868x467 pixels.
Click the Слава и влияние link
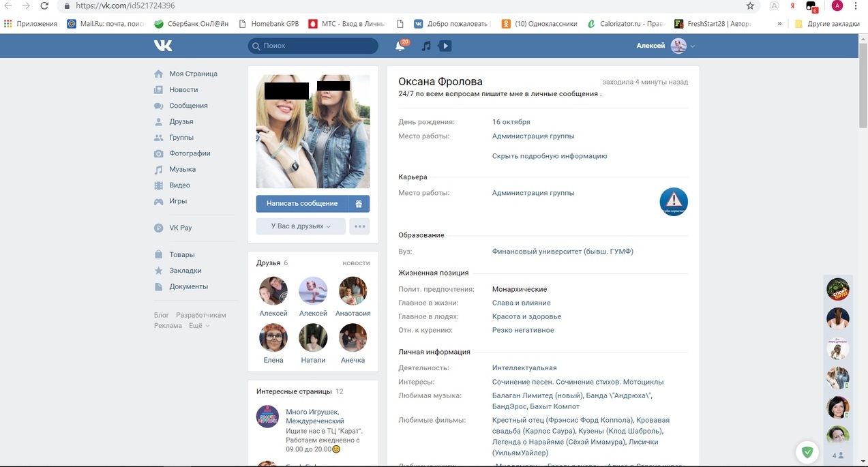click(x=522, y=303)
